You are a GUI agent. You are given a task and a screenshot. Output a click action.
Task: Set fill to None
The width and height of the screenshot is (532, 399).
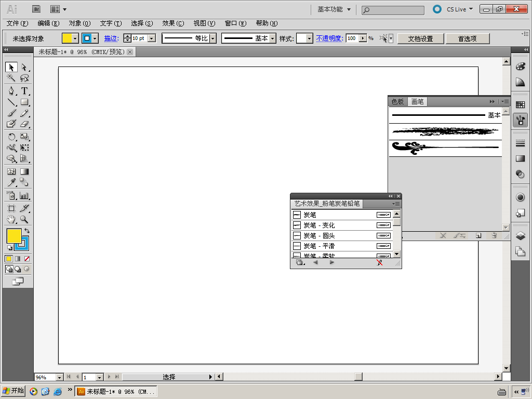click(27, 259)
